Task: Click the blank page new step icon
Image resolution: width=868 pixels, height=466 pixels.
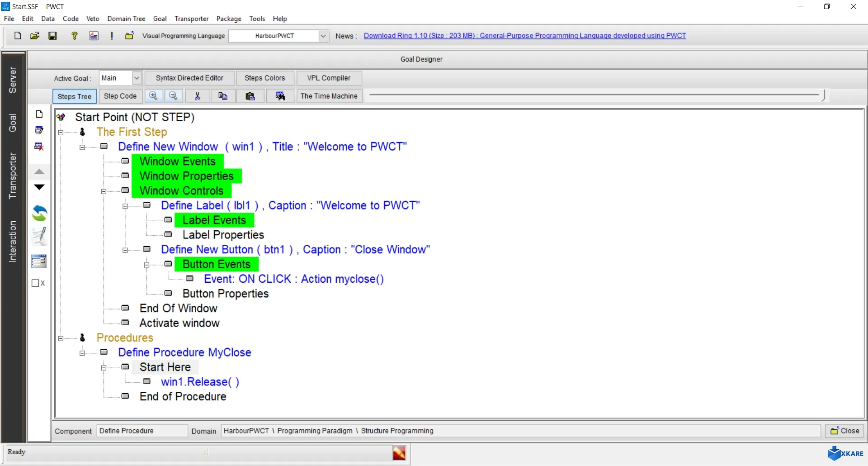Action: pyautogui.click(x=39, y=114)
